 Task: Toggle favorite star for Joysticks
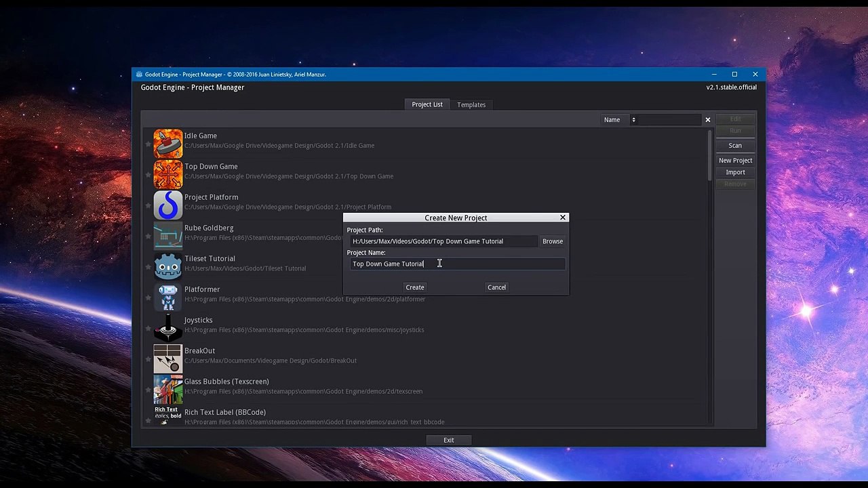[x=148, y=328]
